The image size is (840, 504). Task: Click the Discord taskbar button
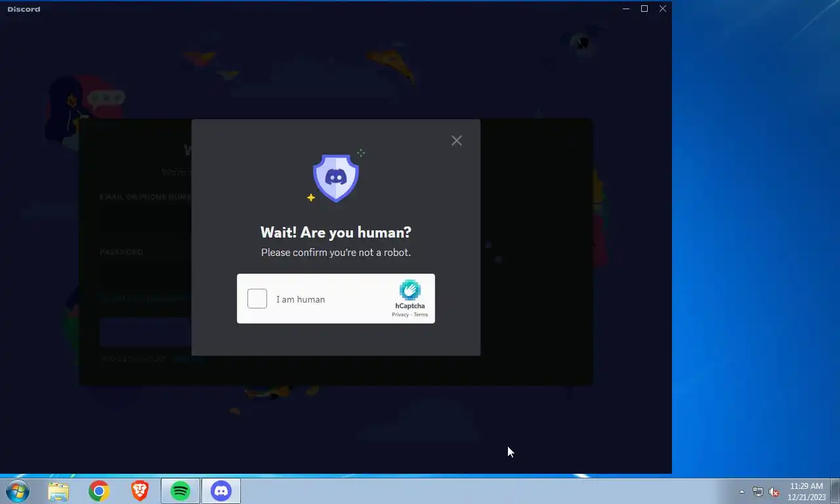[x=221, y=491]
